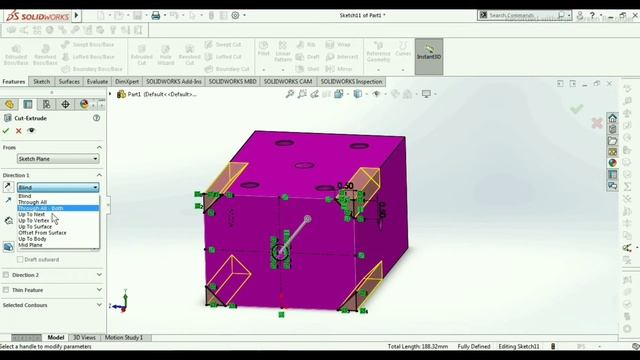Open File Explorer folder icon in task pane
Screen dimensions: 640x360
612,141
